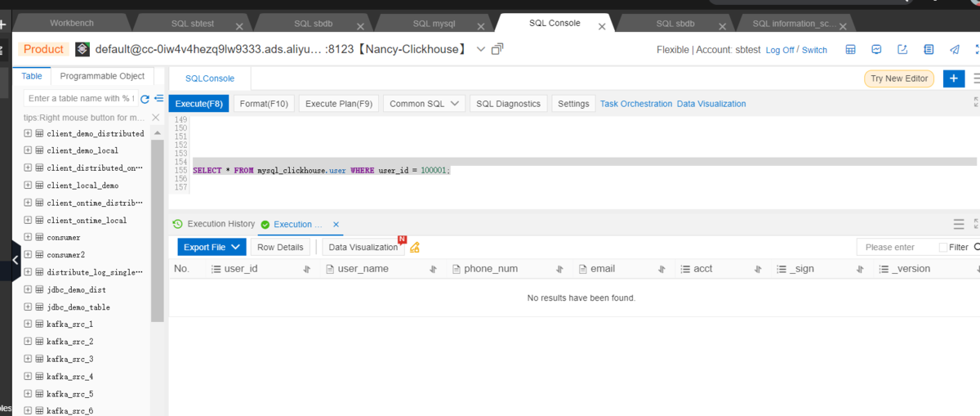Click the Try New Editor button
980x416 pixels.
pos(899,78)
